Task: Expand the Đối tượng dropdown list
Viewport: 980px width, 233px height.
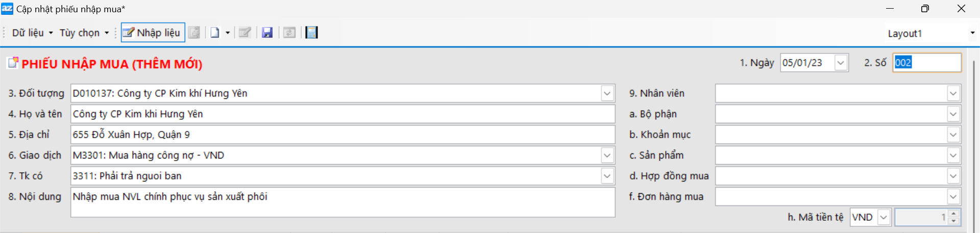Action: click(x=607, y=93)
